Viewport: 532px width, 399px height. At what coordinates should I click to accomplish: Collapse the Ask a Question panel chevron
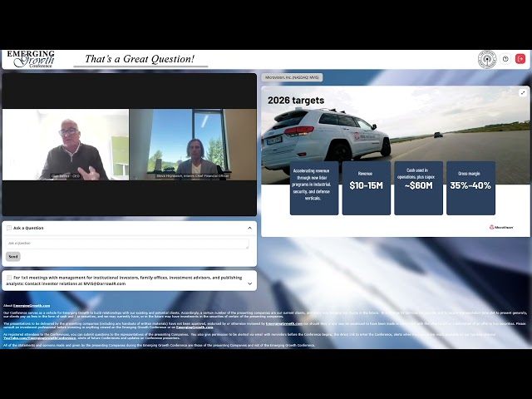[249, 228]
